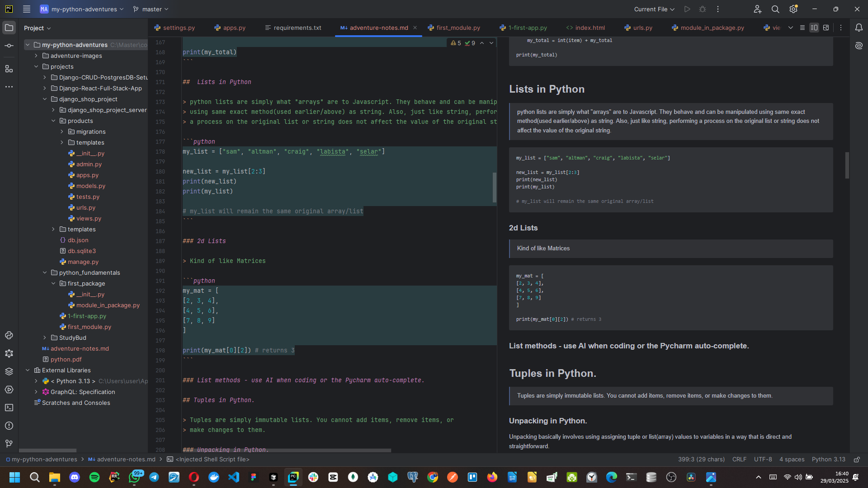Expand the StudyBud folder

tap(45, 338)
